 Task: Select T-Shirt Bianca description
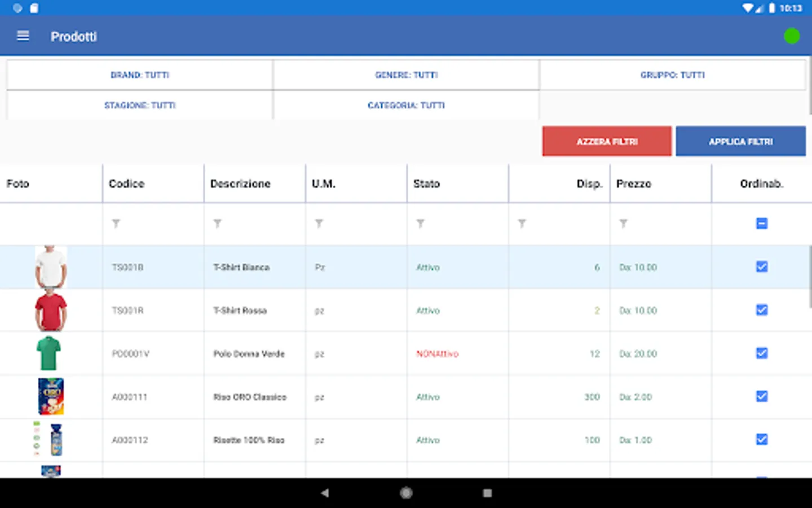[241, 267]
